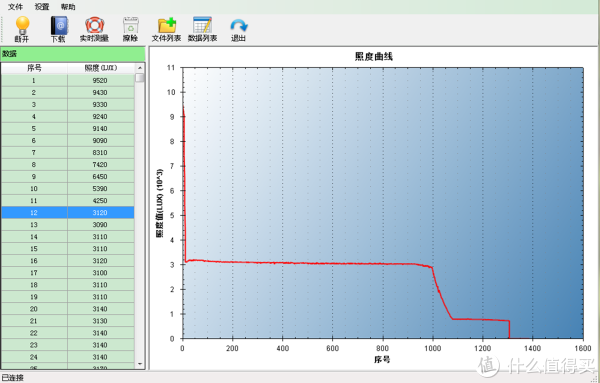Select highlighted row 12 with value 3120
Image resolution: width=600 pixels, height=383 pixels.
pyautogui.click(x=68, y=213)
